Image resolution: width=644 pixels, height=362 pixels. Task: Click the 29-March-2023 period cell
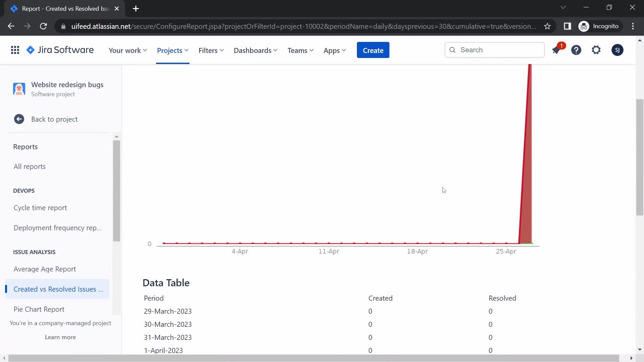click(x=168, y=311)
